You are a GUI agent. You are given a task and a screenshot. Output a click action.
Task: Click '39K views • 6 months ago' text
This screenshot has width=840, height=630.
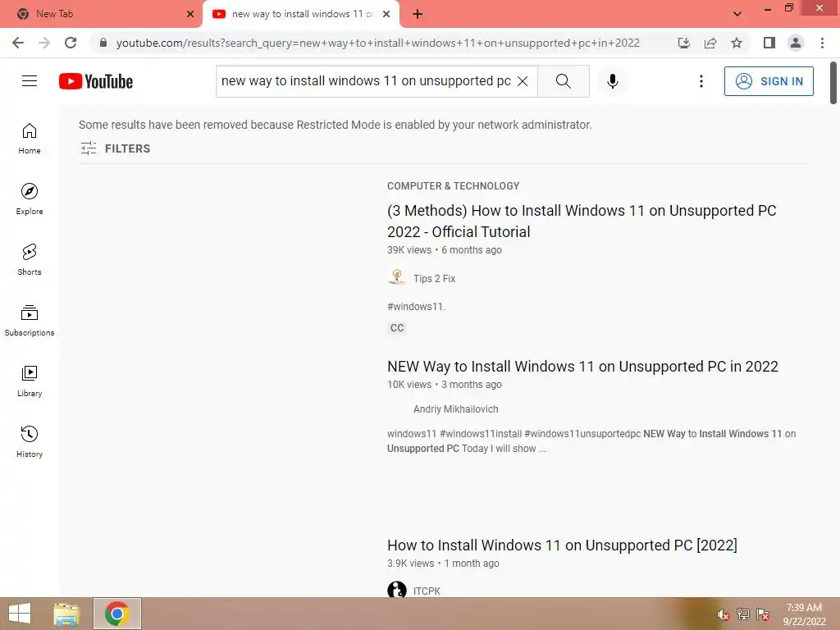[444, 250]
